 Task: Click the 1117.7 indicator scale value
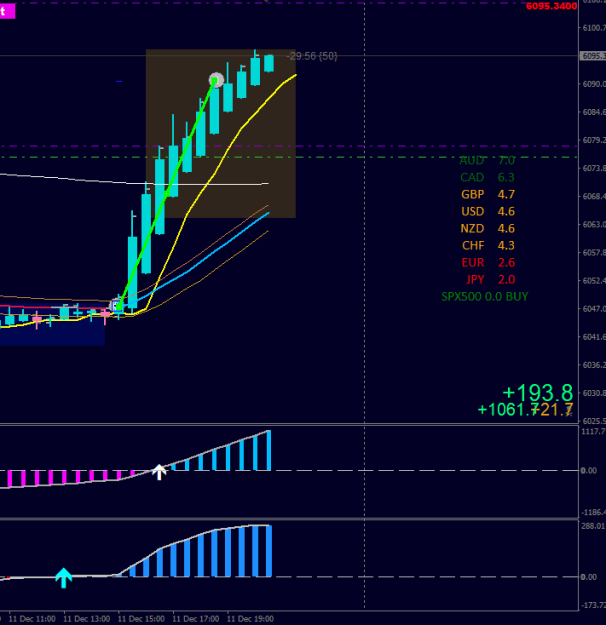tap(593, 431)
